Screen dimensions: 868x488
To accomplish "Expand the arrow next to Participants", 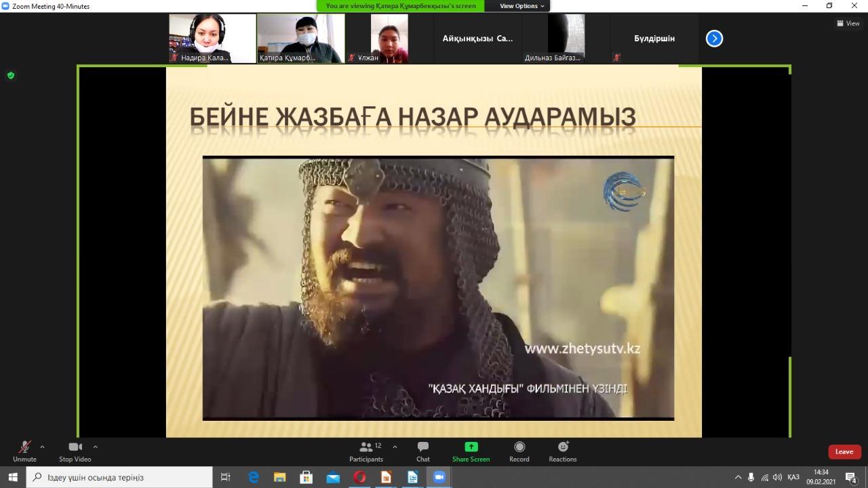I will click(x=395, y=447).
